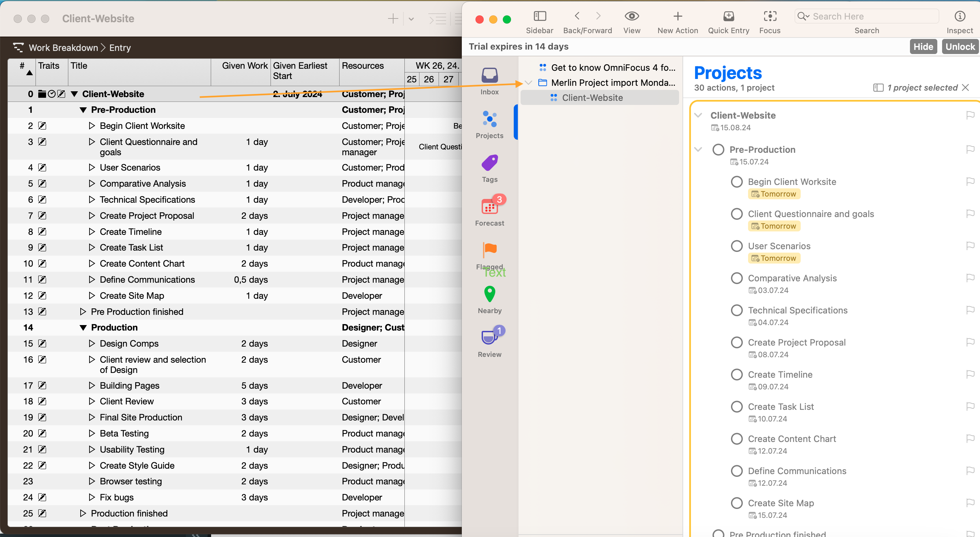Clear the 1 project selected filter

[x=965, y=88]
